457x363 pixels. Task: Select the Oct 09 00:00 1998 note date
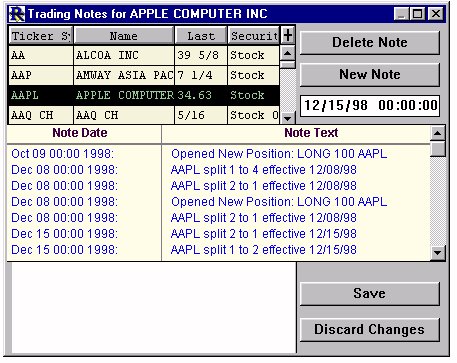[62, 154]
